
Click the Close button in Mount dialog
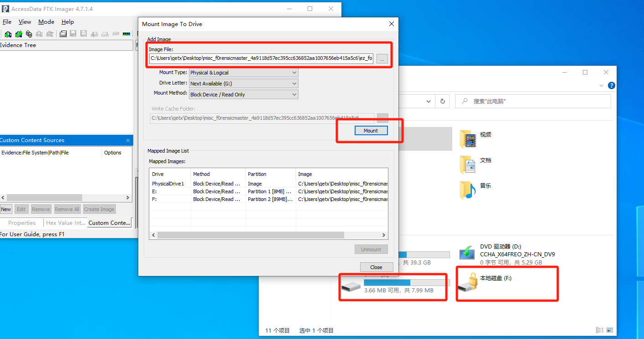coord(376,267)
